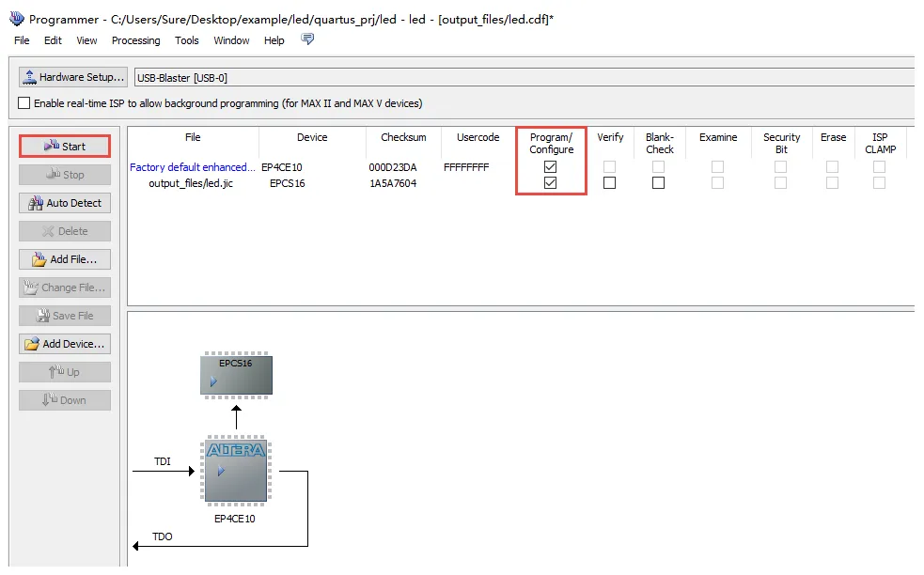The width and height of the screenshot is (924, 575).
Task: Click the File column header
Action: pos(193,137)
